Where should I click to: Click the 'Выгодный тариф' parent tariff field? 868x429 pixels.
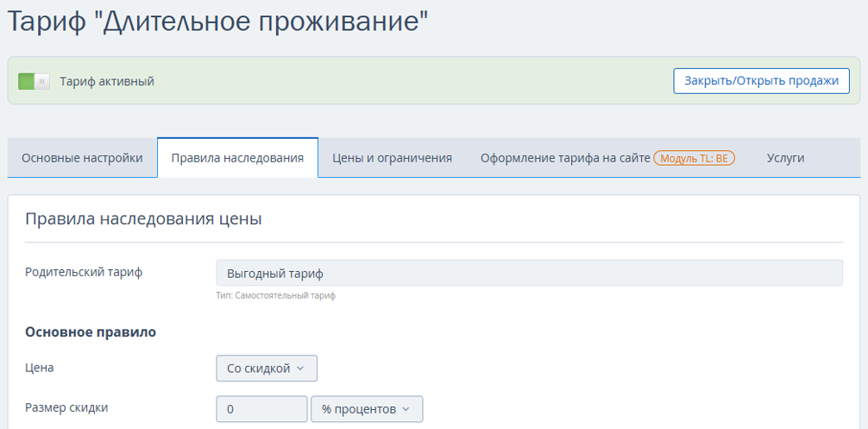click(529, 273)
